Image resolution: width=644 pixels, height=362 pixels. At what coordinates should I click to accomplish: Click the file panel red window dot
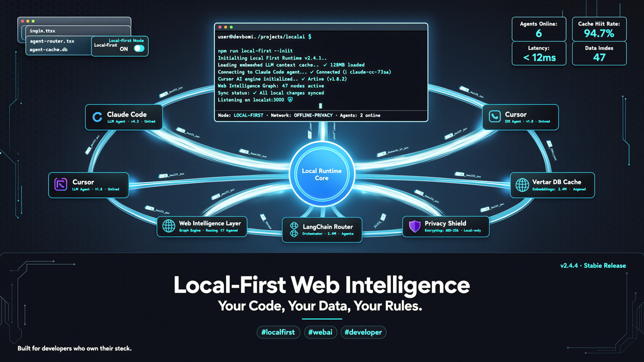point(22,22)
